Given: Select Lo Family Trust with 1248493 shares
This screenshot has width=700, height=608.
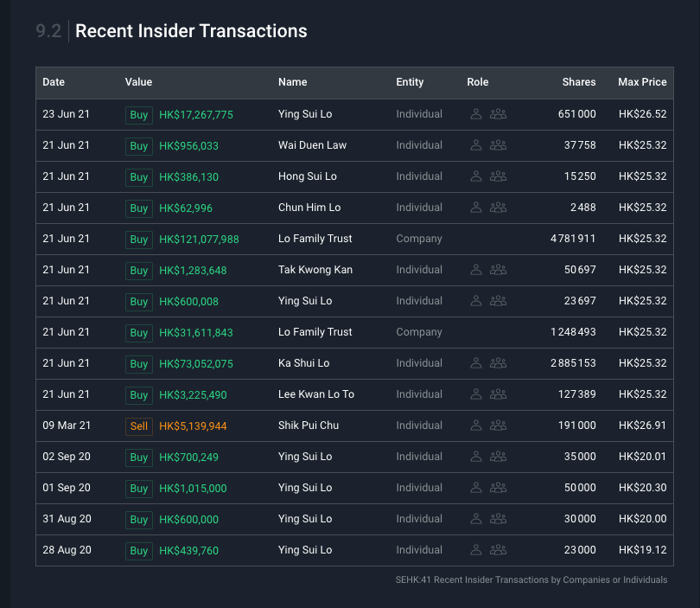Looking at the screenshot, I should (x=315, y=332).
